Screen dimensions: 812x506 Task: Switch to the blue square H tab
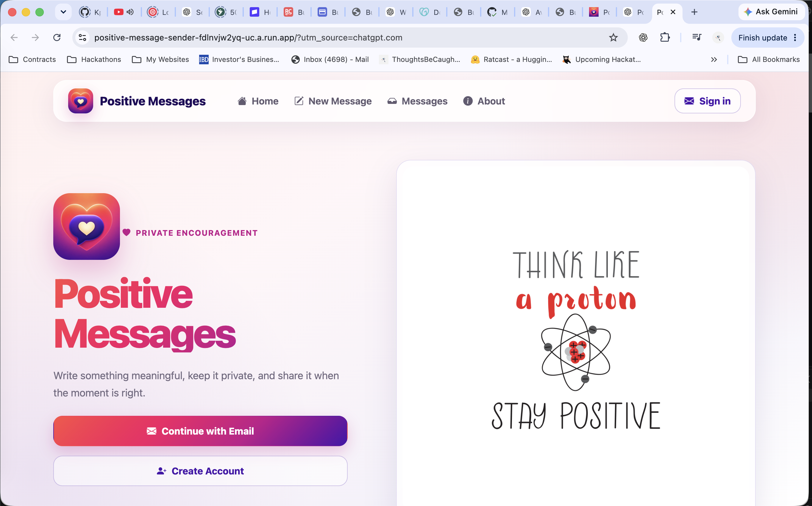pos(260,12)
